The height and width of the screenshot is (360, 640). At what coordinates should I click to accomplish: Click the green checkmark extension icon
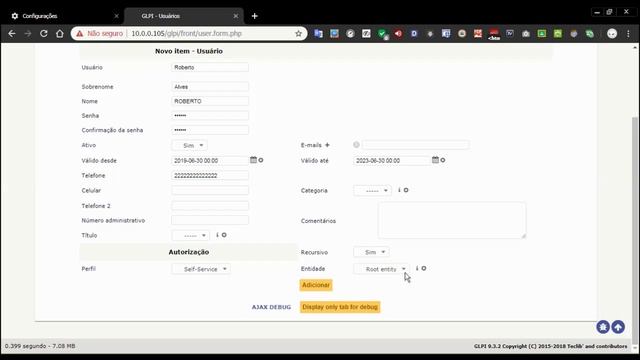382,34
